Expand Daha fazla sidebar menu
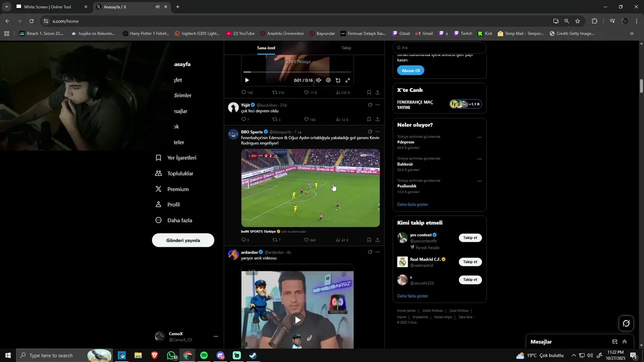This screenshot has height=362, width=644. coord(174,220)
